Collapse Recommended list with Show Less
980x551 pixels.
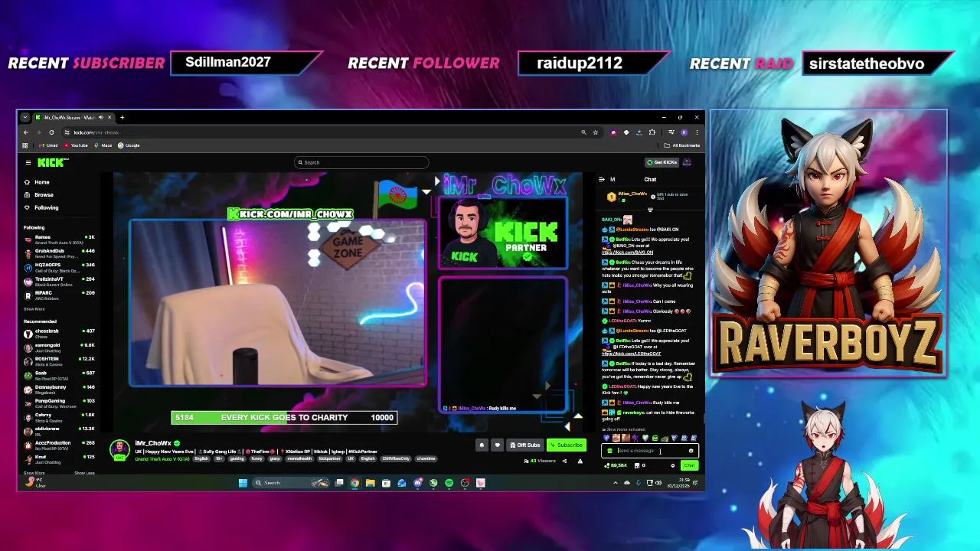click(84, 473)
